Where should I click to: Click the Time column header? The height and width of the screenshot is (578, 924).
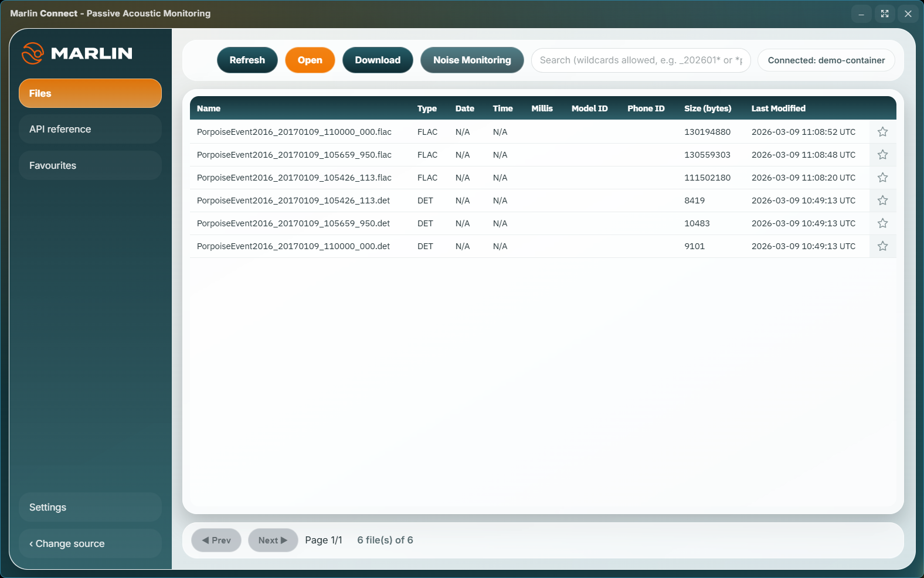pyautogui.click(x=503, y=108)
